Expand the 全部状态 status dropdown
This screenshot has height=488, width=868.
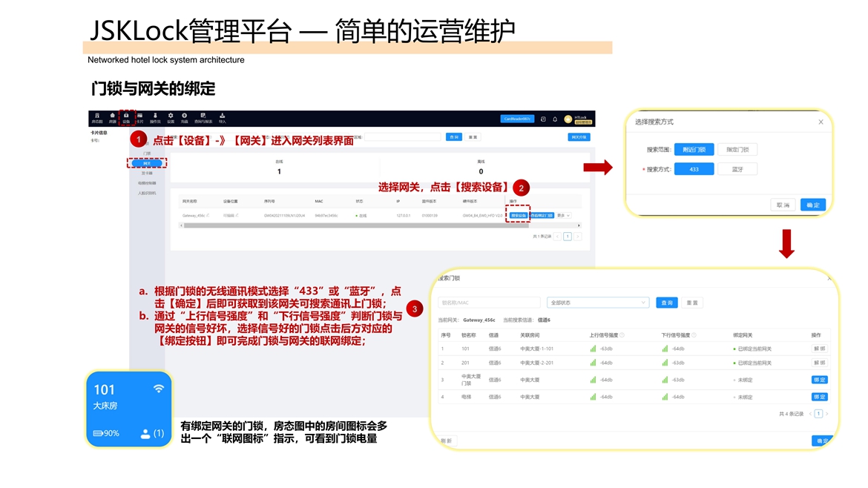tap(597, 303)
